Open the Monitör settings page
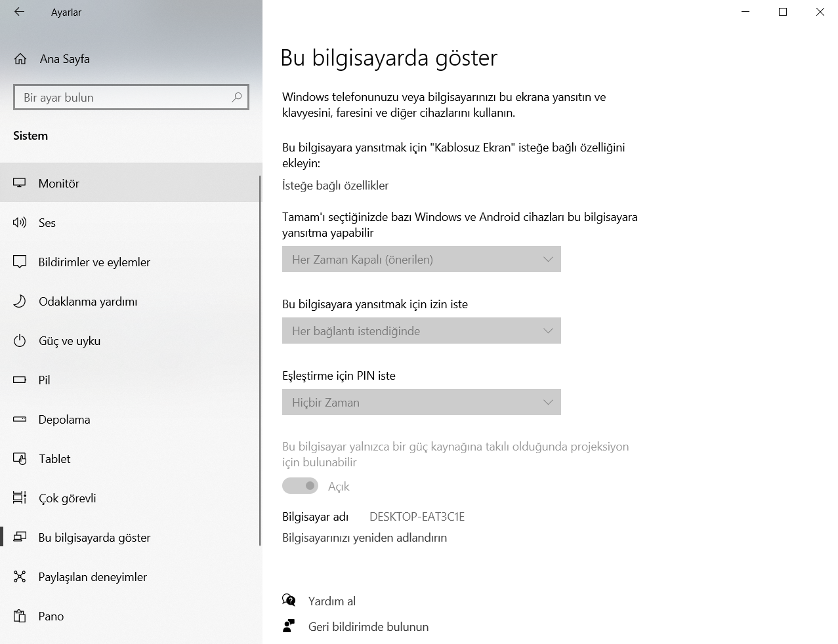Image resolution: width=838 pixels, height=644 pixels. (131, 183)
